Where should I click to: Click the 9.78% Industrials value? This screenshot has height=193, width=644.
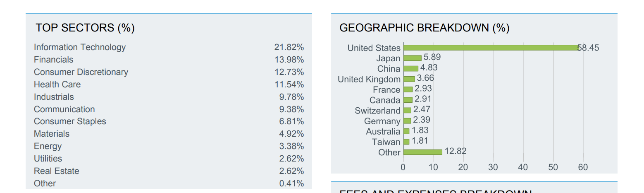pyautogui.click(x=291, y=97)
